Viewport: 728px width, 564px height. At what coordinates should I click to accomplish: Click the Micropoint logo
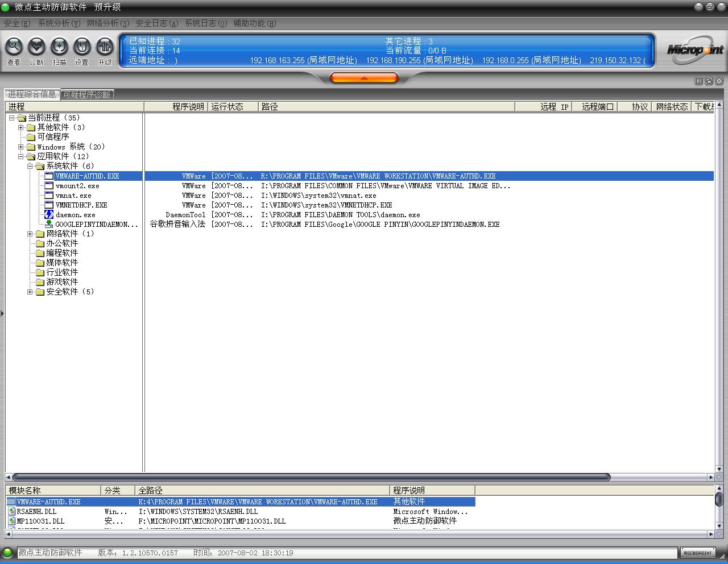[x=695, y=49]
